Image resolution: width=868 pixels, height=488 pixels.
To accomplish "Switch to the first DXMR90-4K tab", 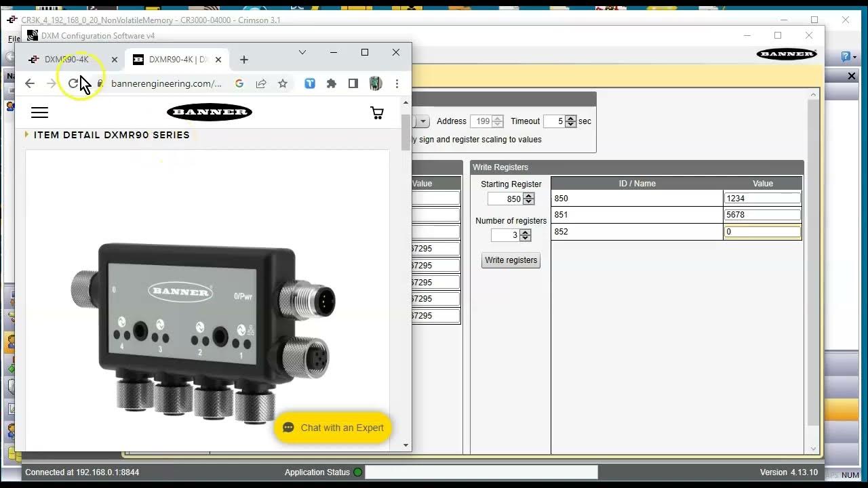I will pyautogui.click(x=66, y=60).
